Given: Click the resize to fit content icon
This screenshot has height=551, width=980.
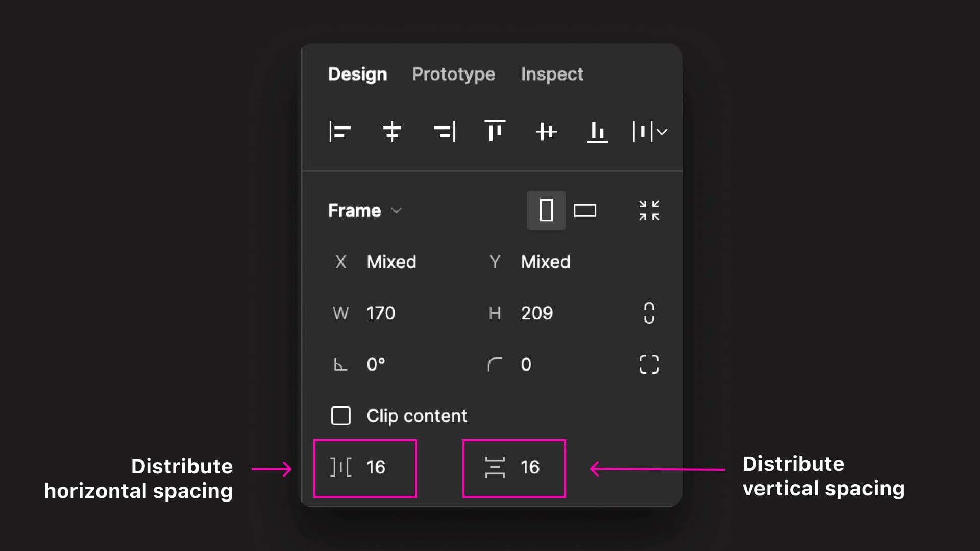Looking at the screenshot, I should pos(648,210).
